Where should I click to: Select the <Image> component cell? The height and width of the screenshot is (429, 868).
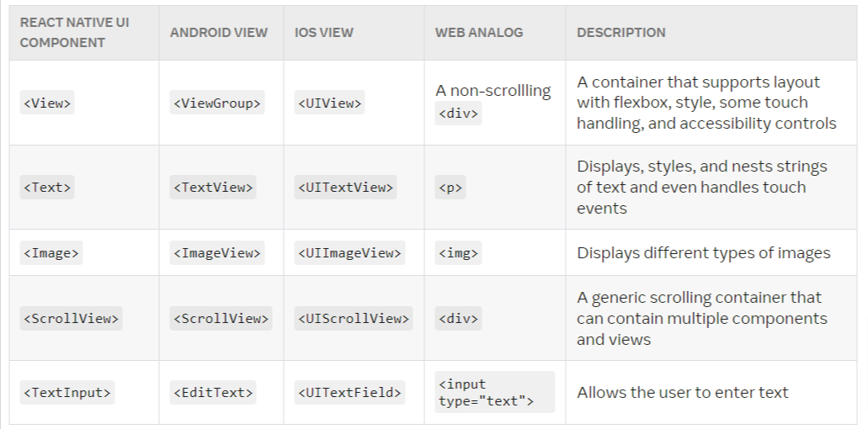pyautogui.click(x=51, y=252)
